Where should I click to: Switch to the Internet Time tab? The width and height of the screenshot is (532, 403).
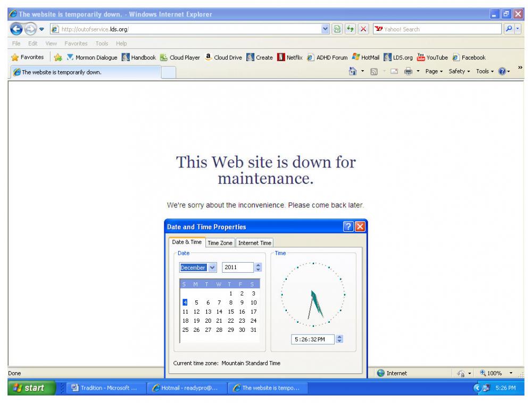tap(254, 243)
